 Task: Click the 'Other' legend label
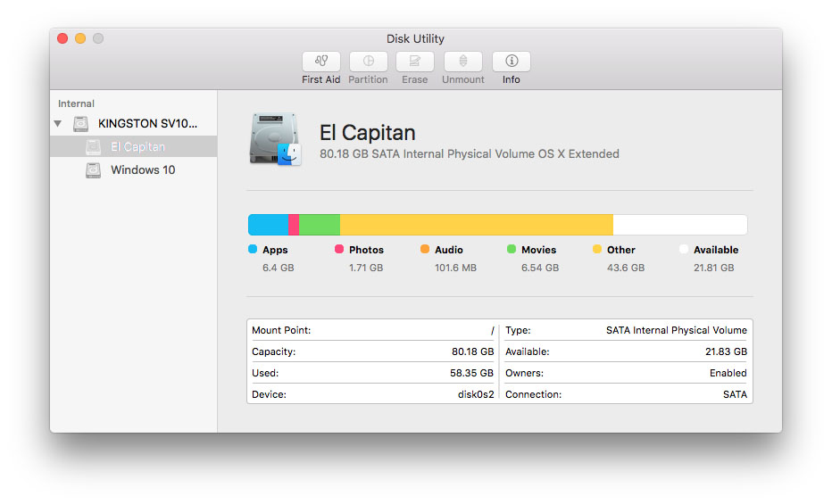coord(621,250)
